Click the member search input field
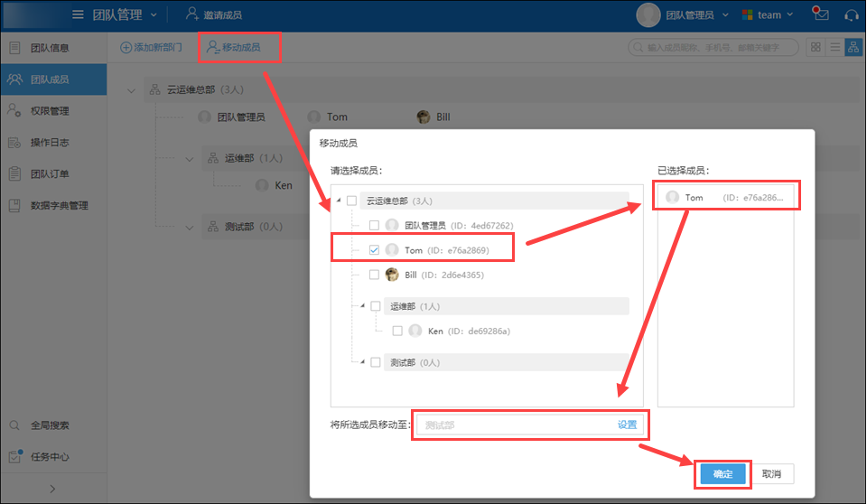This screenshot has height=504, width=867. click(719, 47)
